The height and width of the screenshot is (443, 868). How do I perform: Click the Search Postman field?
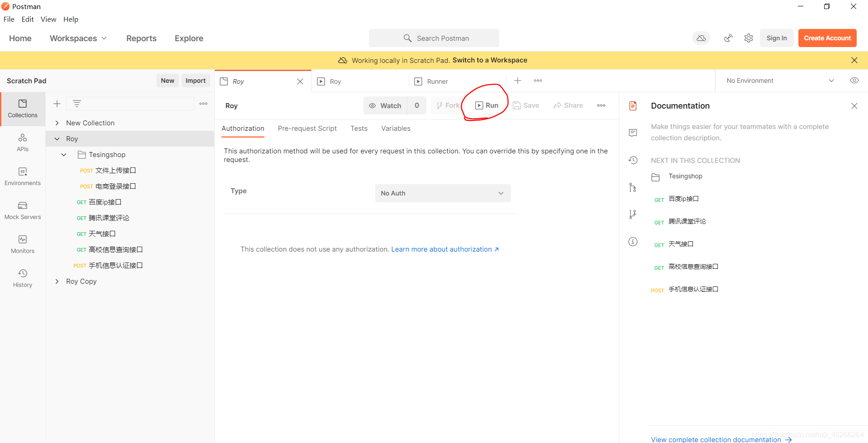434,38
